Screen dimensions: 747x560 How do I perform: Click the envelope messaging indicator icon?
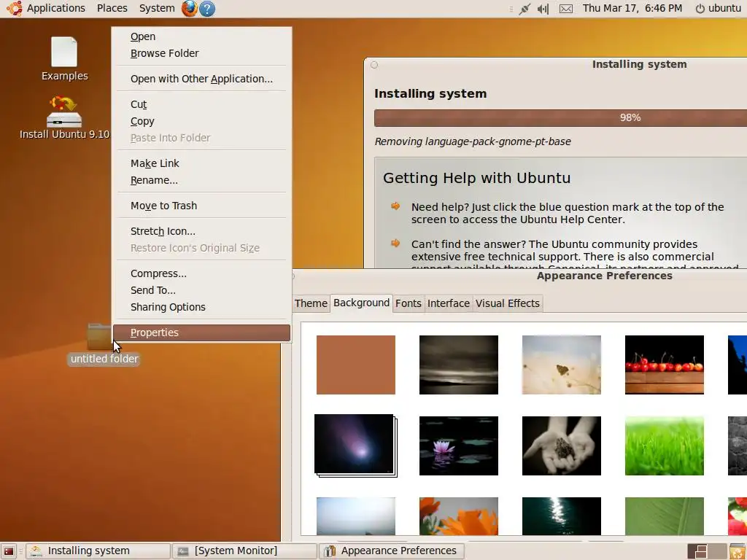coord(566,9)
